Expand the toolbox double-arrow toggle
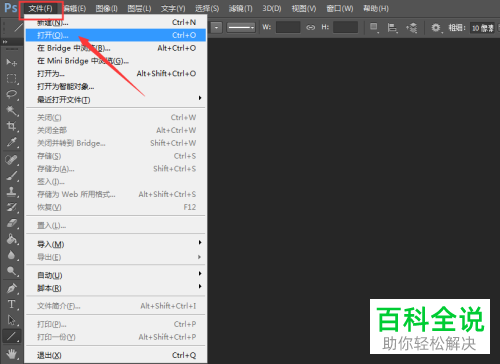 click(x=5, y=42)
